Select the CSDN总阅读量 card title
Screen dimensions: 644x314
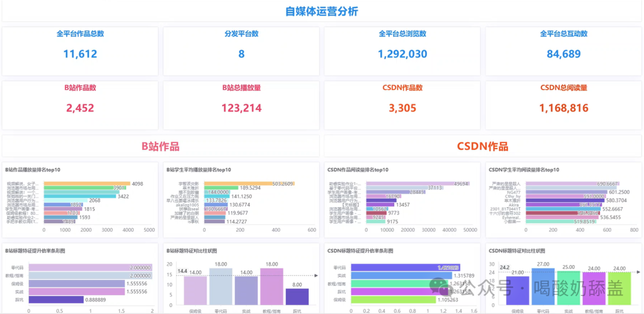[564, 88]
